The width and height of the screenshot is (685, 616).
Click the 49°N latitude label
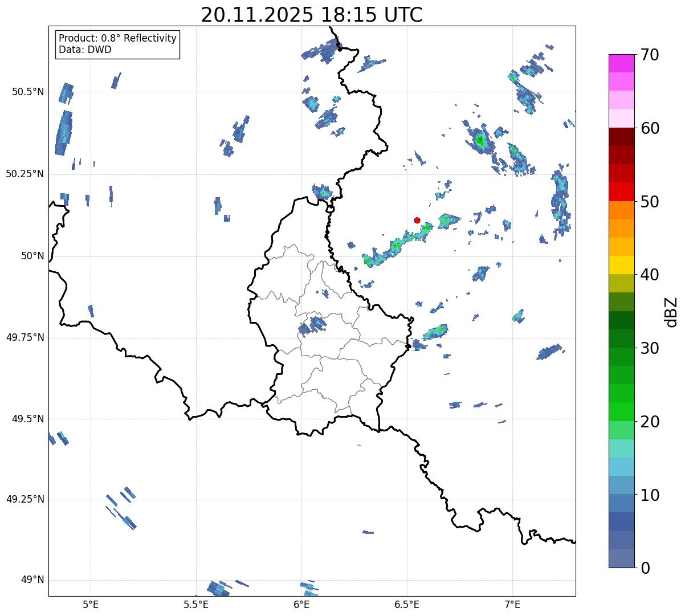[x=32, y=580]
